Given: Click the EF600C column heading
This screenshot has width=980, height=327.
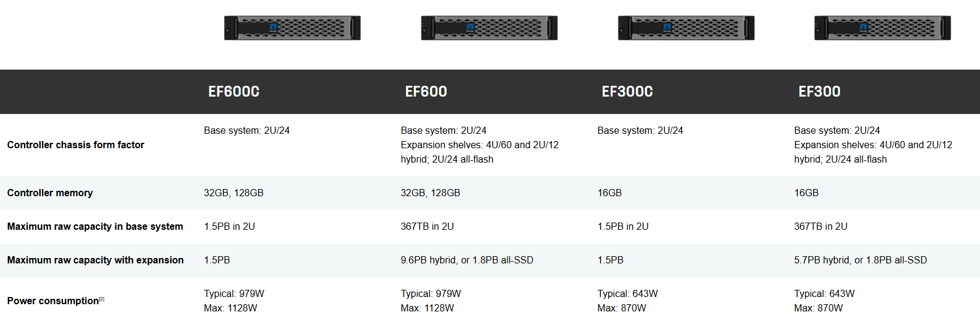Looking at the screenshot, I should coord(234,92).
